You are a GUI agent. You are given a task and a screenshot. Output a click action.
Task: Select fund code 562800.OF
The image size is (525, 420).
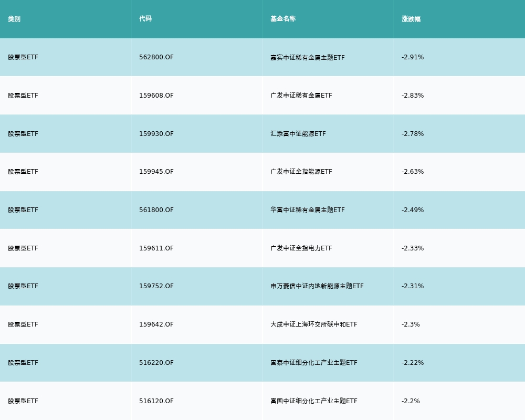156,57
